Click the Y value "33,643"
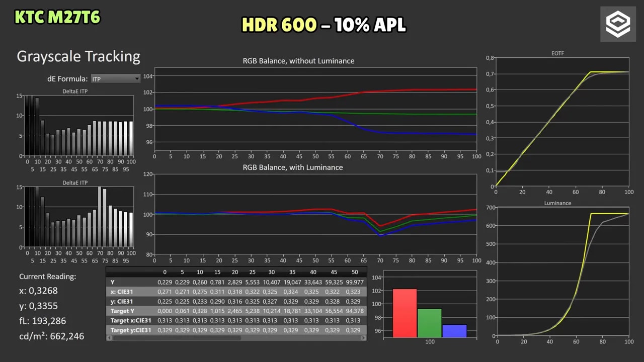Image resolution: width=644 pixels, height=362 pixels. click(312, 282)
